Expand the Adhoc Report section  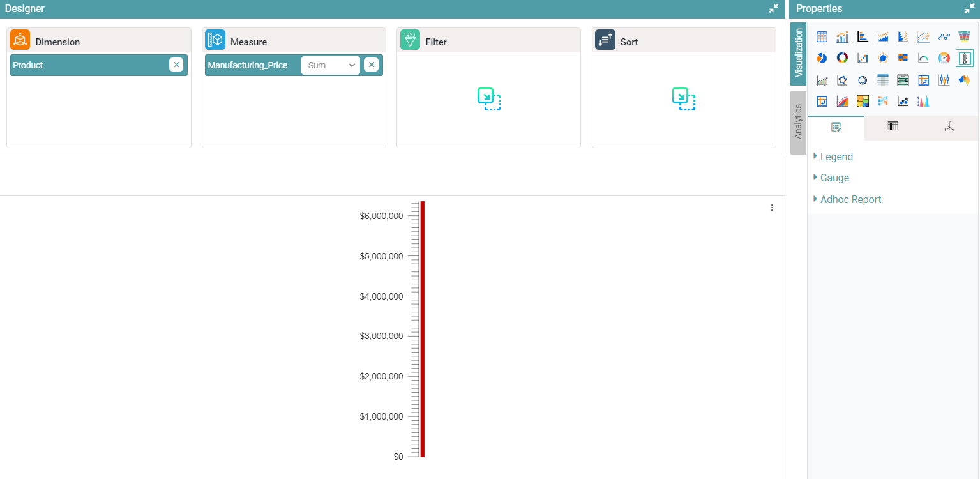[850, 199]
